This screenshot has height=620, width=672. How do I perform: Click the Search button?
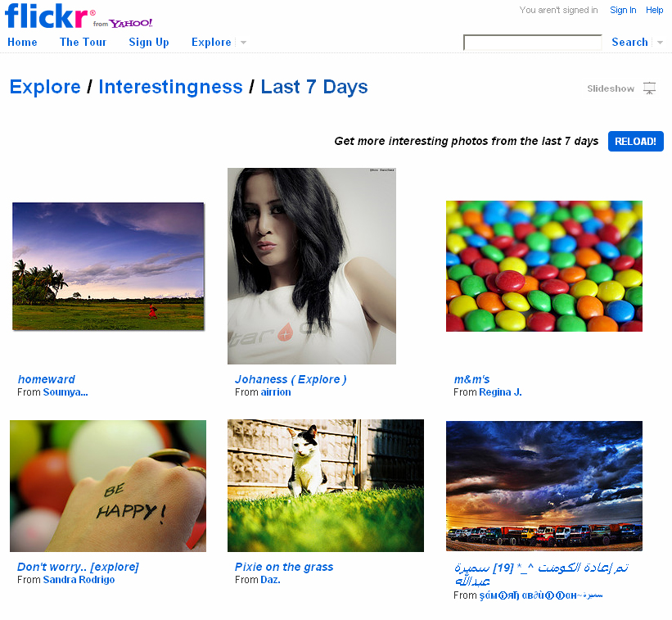629,42
